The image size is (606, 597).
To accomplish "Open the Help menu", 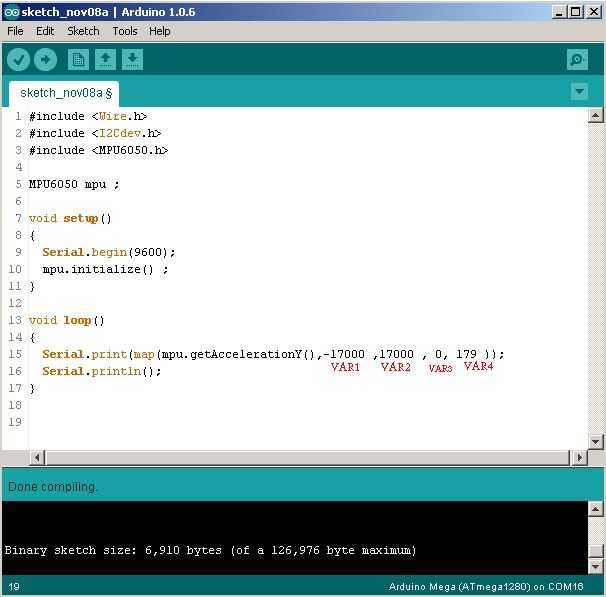I will (160, 31).
